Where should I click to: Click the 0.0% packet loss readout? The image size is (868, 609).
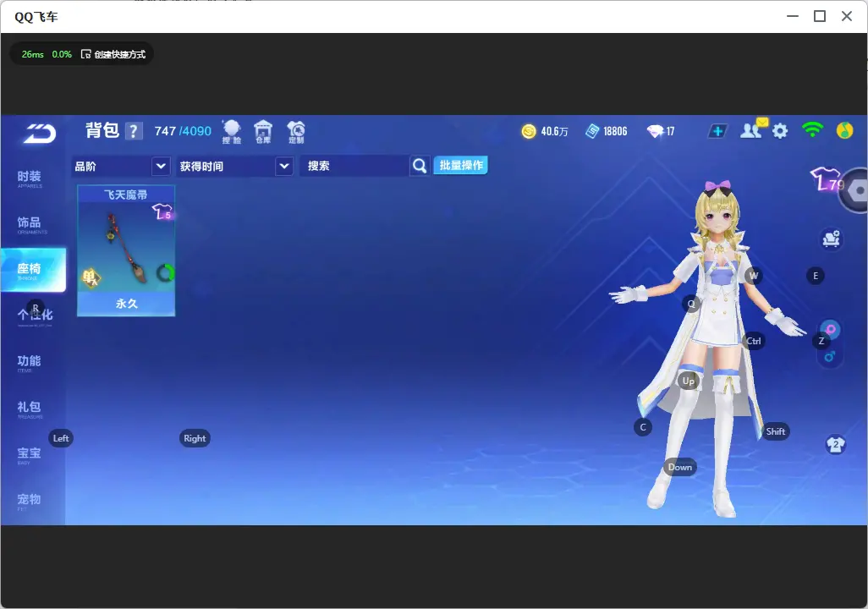[x=62, y=54]
